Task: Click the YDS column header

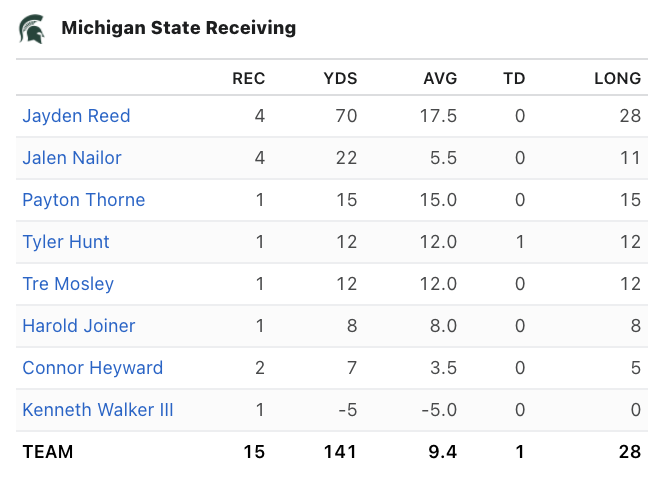Action: coord(340,79)
